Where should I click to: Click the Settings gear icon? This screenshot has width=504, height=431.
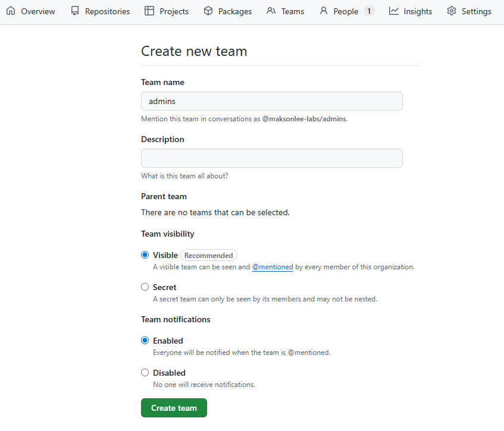pos(452,11)
